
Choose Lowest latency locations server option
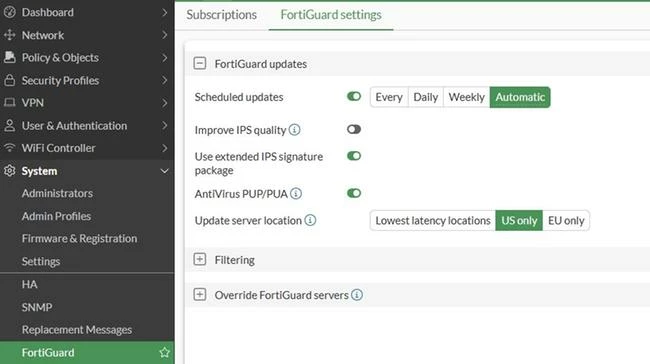[433, 221]
